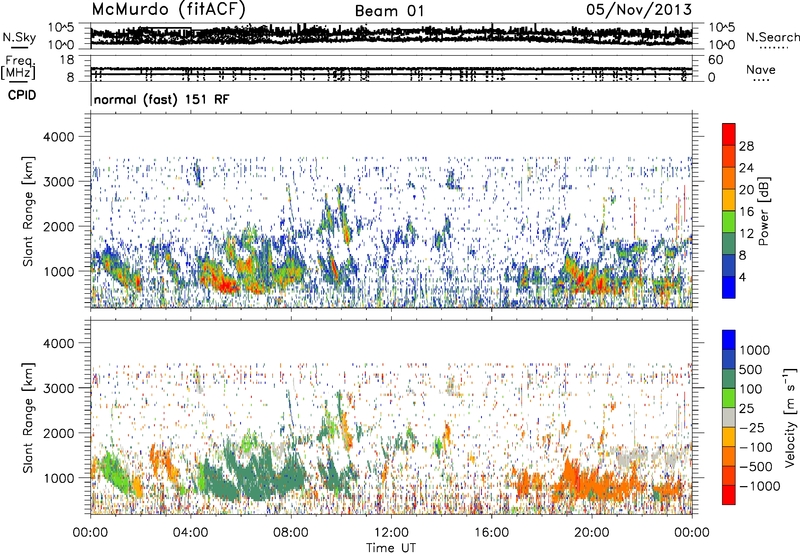Click the '-1000' velocity scale value
Screen dimensions: 800x554
tap(760, 486)
